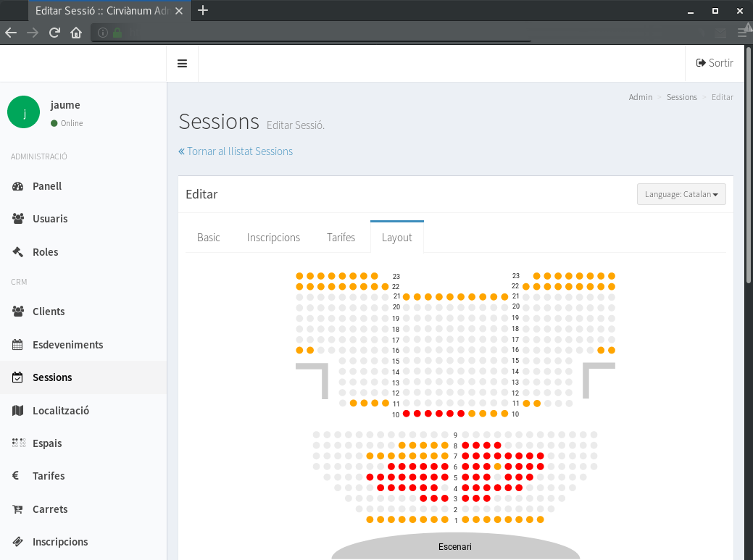Click the Panell dashboard icon in sidebar
The height and width of the screenshot is (560, 753).
(18, 186)
